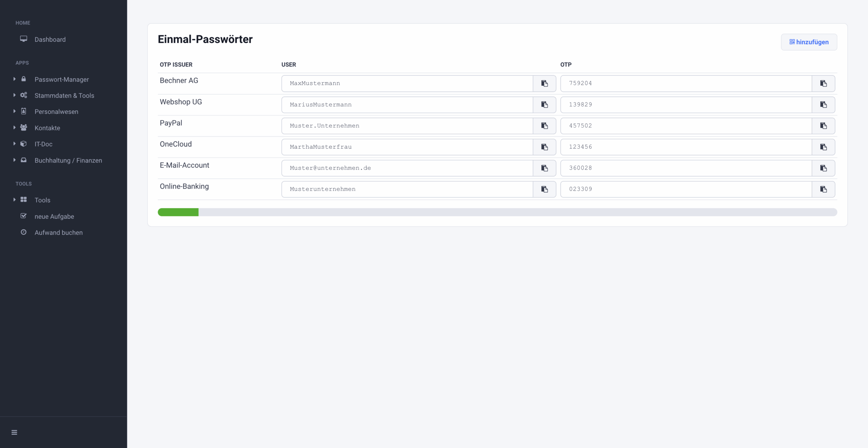Expand the IT-Doc tree arrow
The width and height of the screenshot is (868, 448).
point(15,144)
